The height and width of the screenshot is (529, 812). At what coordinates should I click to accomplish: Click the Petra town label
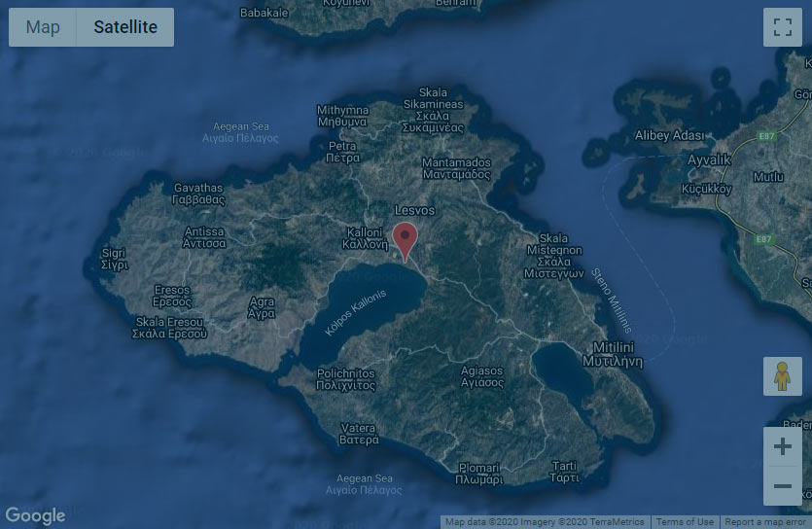point(342,152)
